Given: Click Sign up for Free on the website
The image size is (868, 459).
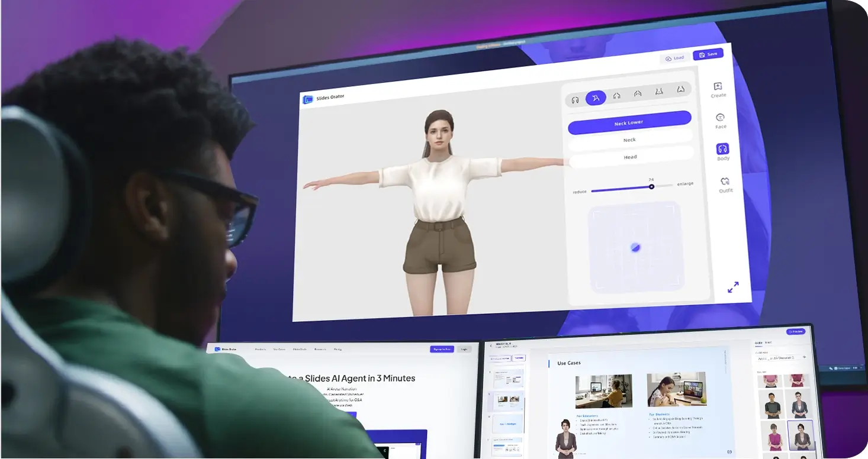Looking at the screenshot, I should (442, 350).
